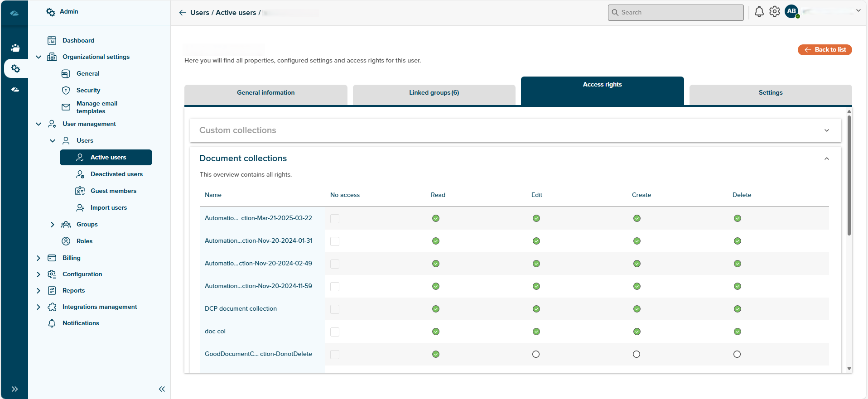
Task: Click the Deactivated users icon
Action: 80,174
